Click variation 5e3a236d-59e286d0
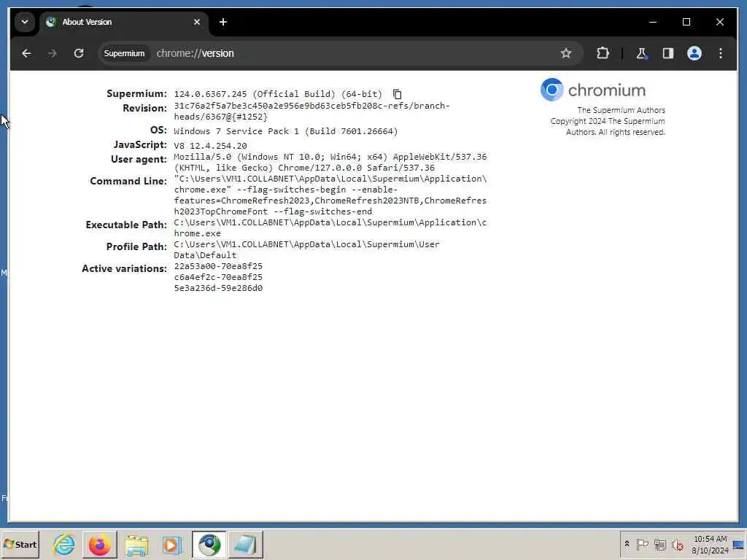The image size is (747, 560). point(218,288)
